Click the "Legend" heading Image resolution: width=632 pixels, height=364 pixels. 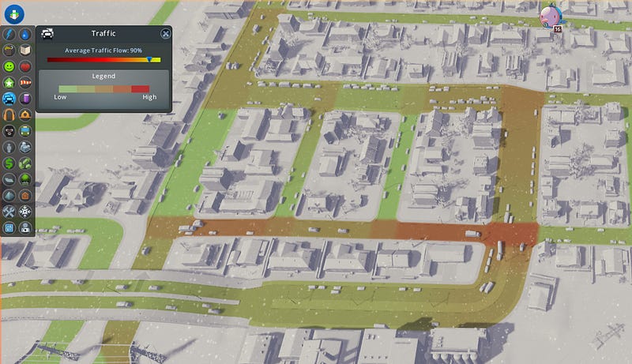click(103, 76)
